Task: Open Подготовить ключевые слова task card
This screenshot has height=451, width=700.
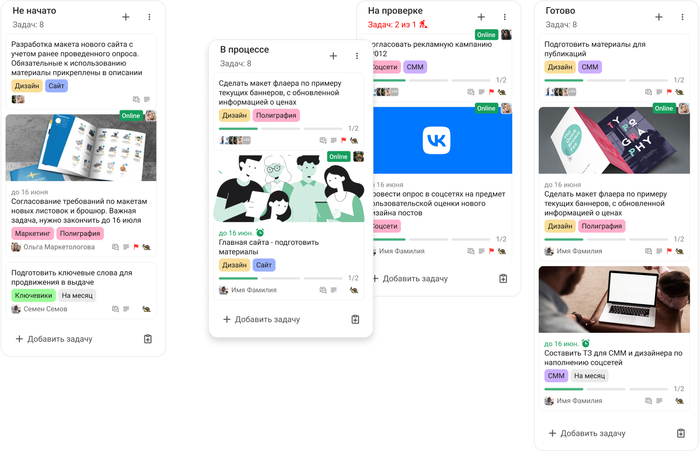Action: click(x=81, y=291)
